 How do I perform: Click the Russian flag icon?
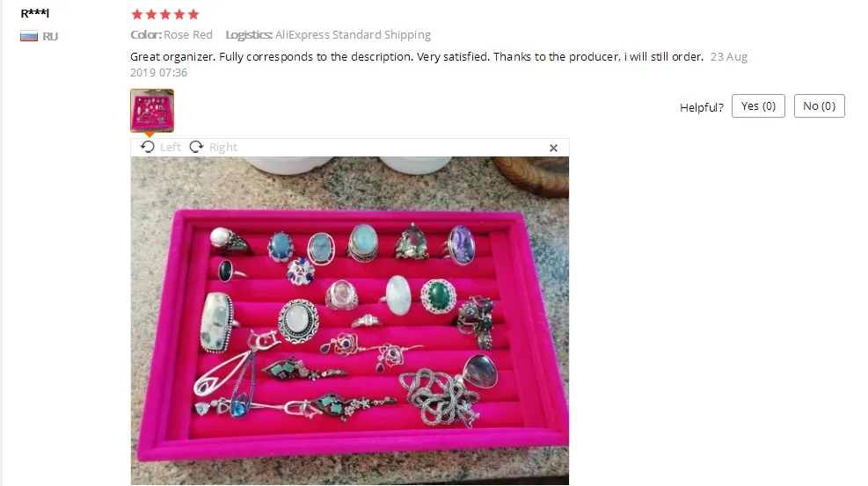29,37
